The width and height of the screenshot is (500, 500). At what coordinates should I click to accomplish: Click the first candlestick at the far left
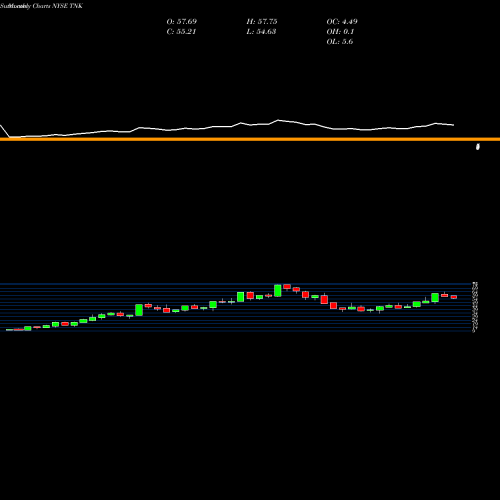click(9, 330)
